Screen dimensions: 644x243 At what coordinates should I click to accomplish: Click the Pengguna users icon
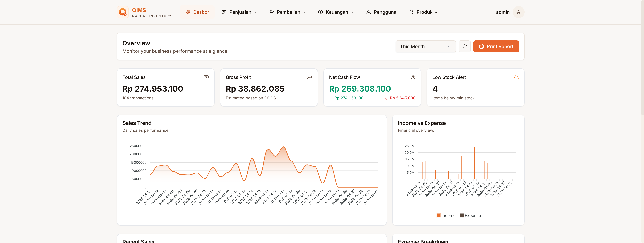(368, 12)
